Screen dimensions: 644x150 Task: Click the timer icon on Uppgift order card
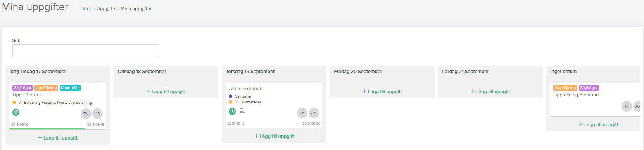(x=16, y=112)
